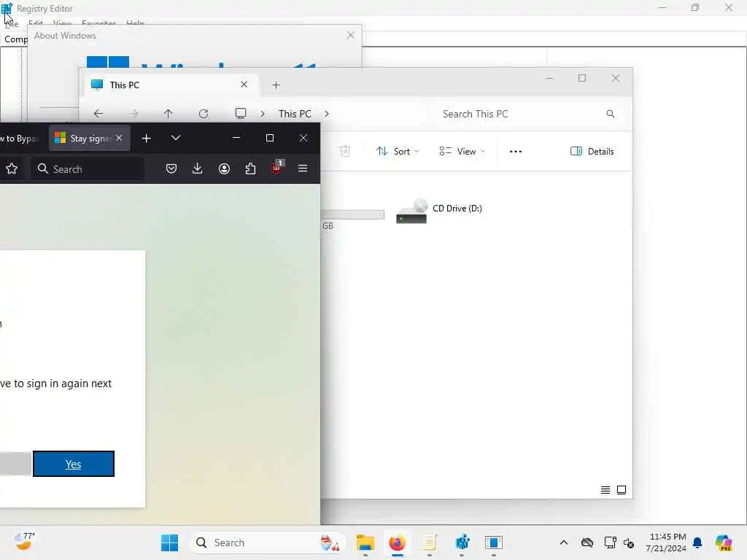Image resolution: width=747 pixels, height=560 pixels.
Task: Click the taskbar Search box
Action: pyautogui.click(x=267, y=542)
